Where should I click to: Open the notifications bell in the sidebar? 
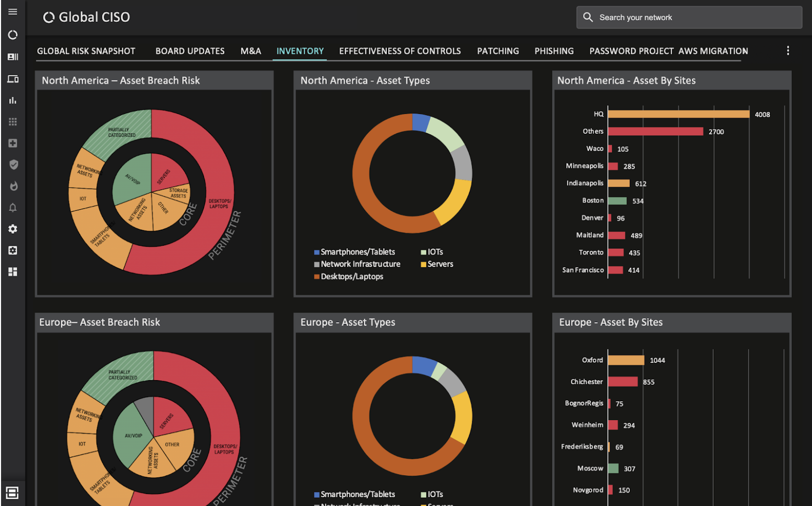[12, 207]
